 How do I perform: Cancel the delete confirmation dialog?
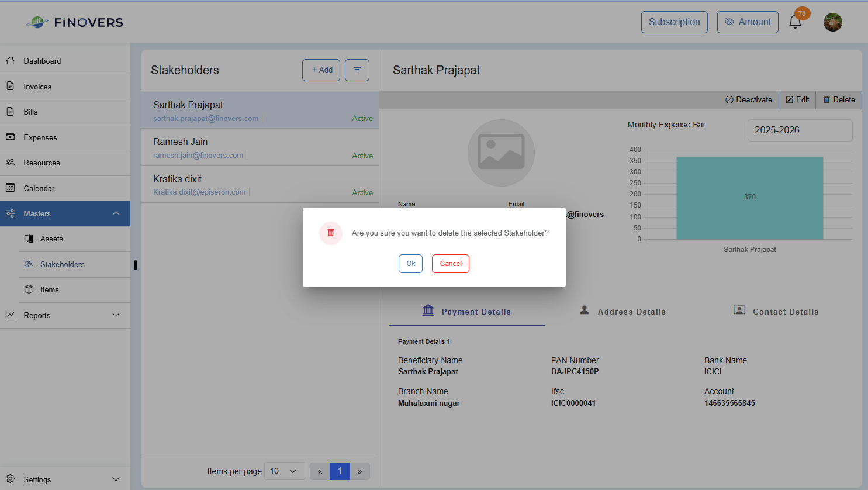[x=451, y=264]
